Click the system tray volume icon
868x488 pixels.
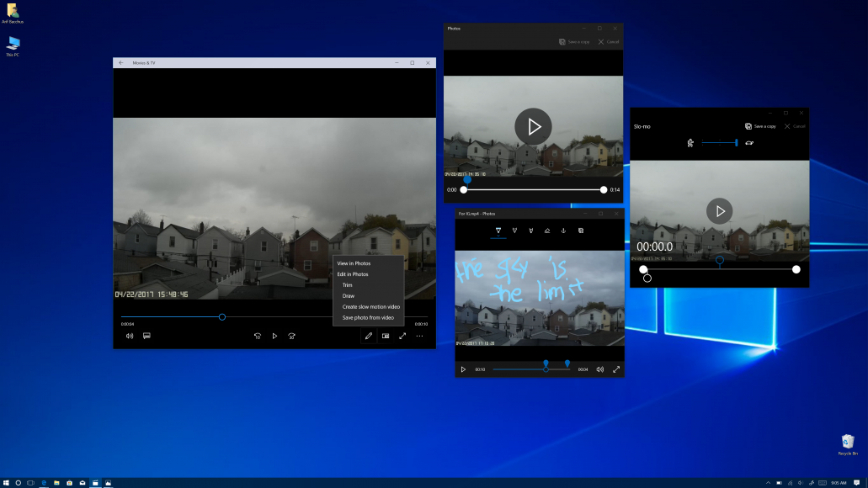coord(801,483)
